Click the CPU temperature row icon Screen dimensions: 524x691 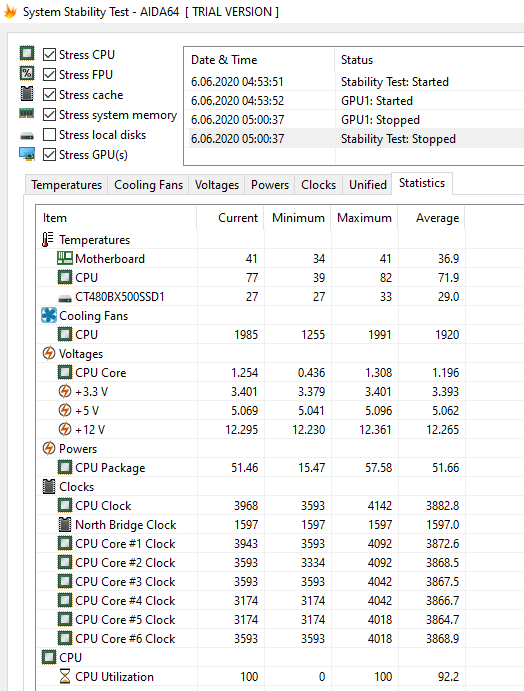[65, 277]
